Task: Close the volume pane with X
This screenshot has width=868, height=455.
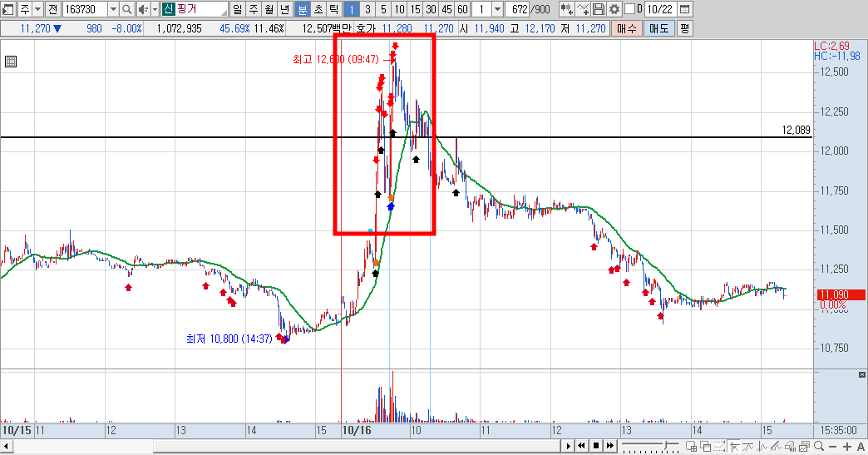Action: [862, 375]
